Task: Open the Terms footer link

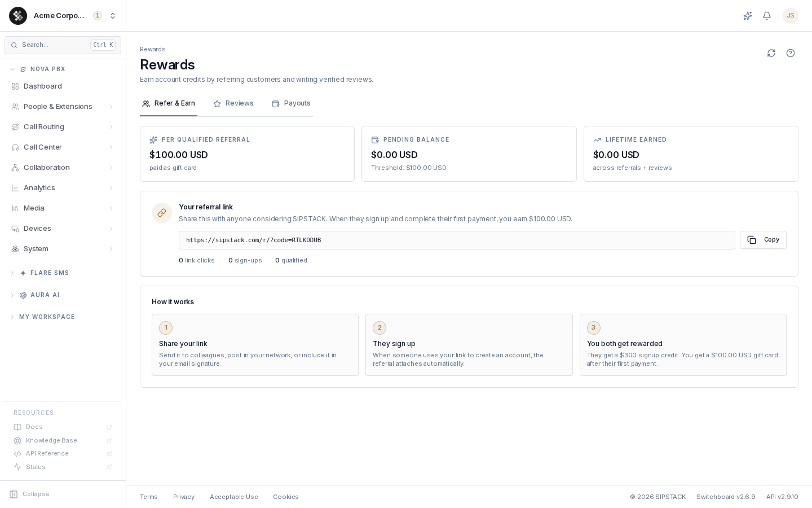Action: (x=149, y=497)
